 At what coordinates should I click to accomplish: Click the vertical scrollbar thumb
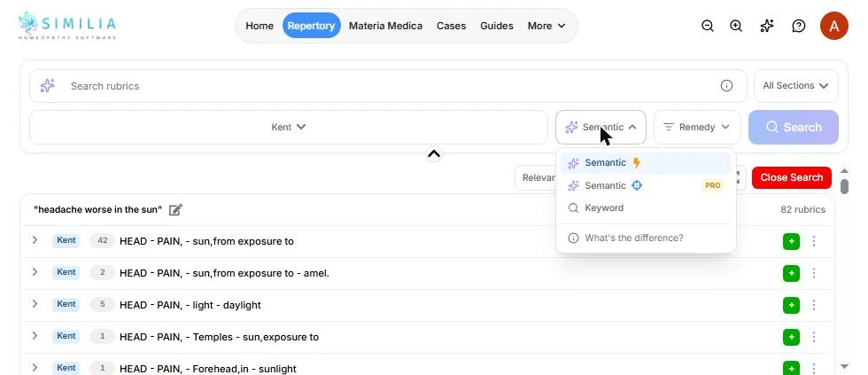pyautogui.click(x=844, y=186)
